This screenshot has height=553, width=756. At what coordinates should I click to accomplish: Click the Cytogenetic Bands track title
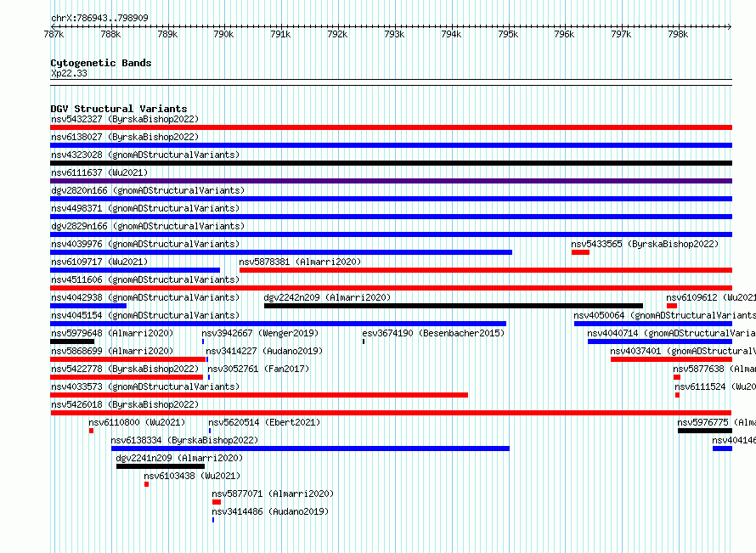click(101, 63)
